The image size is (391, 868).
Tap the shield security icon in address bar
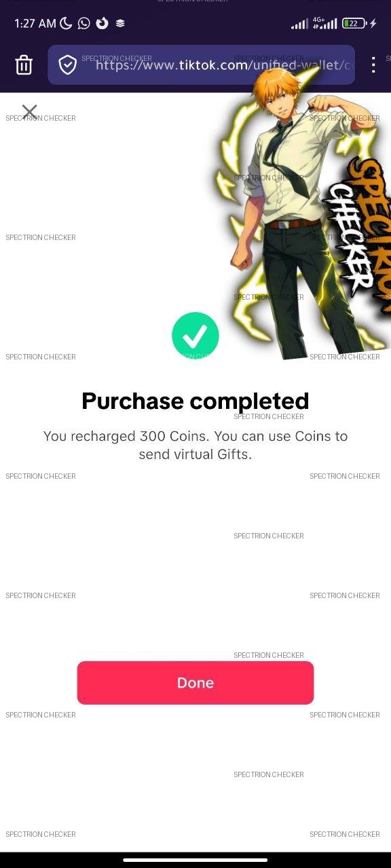[x=67, y=65]
